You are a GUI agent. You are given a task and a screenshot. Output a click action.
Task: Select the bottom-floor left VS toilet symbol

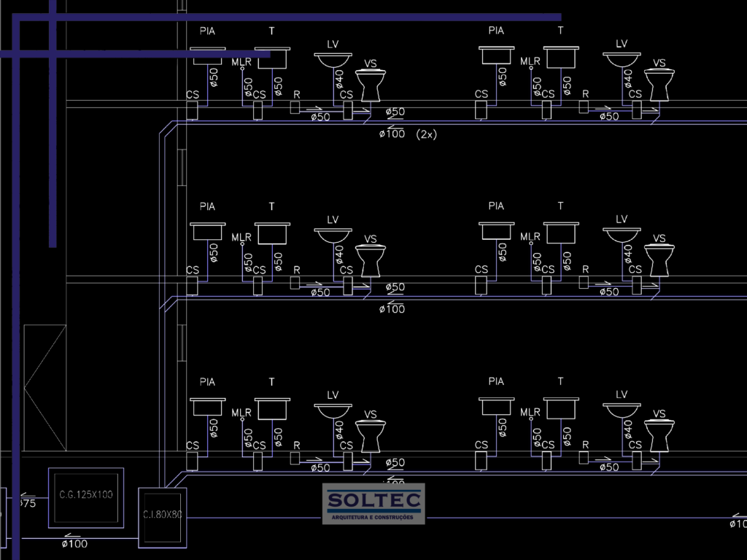(370, 435)
